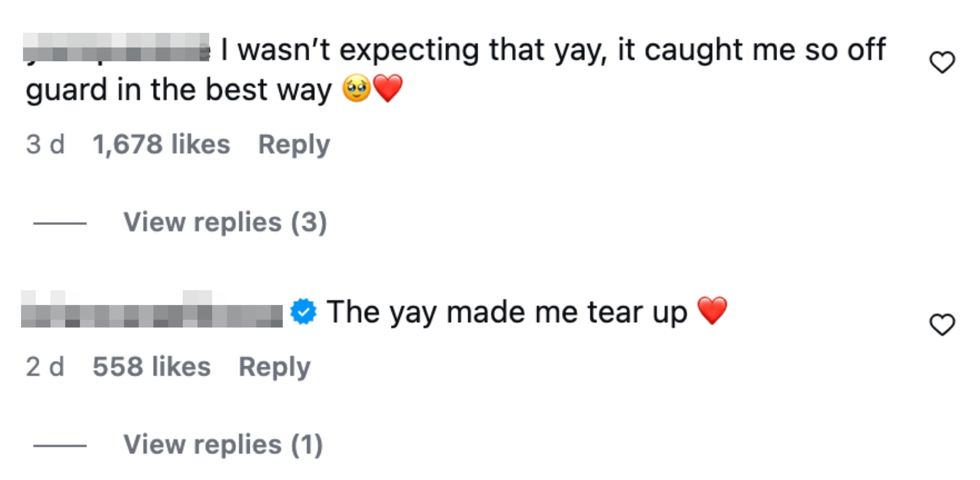Like the "yay made me tear up" comment
This screenshot has height=480, width=980.
(942, 325)
